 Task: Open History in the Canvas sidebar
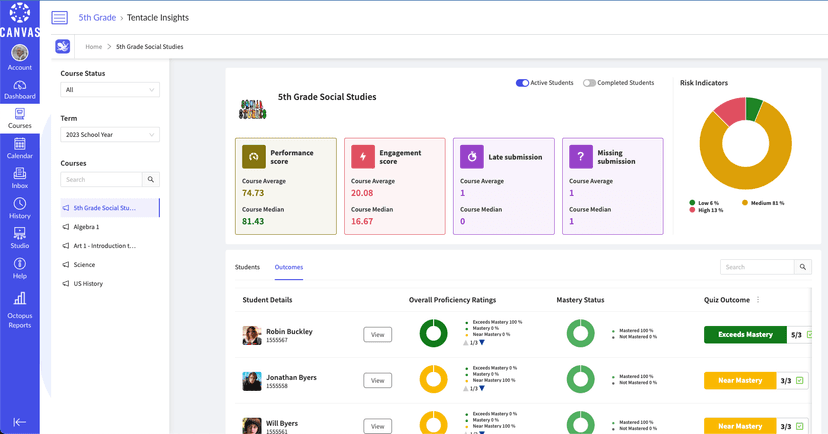click(x=20, y=208)
